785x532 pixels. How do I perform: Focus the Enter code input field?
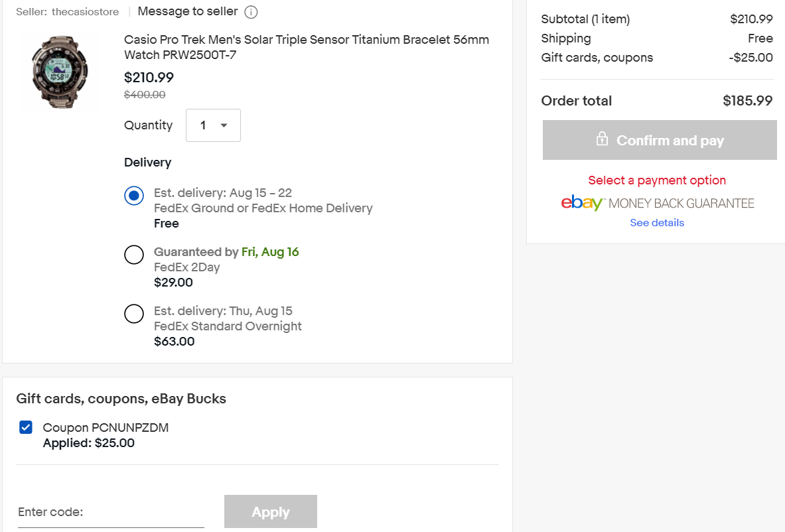[x=111, y=512]
